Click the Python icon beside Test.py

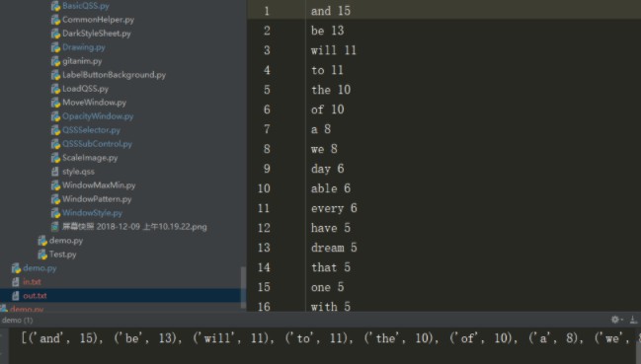(x=42, y=255)
